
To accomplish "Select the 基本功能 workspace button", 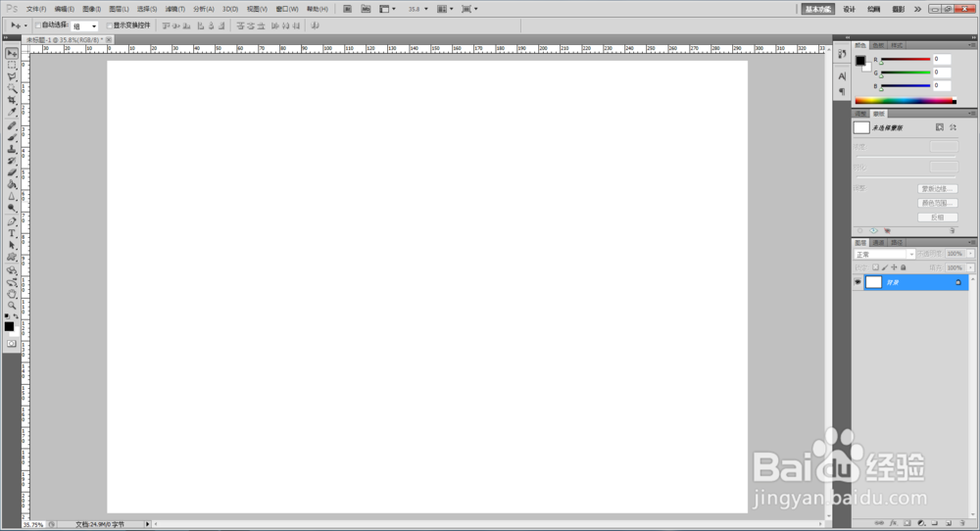I will coord(818,10).
